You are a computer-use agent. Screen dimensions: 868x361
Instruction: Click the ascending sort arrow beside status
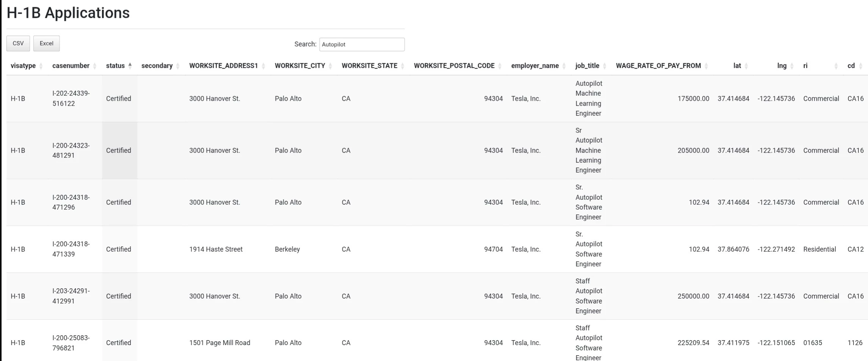click(x=130, y=65)
